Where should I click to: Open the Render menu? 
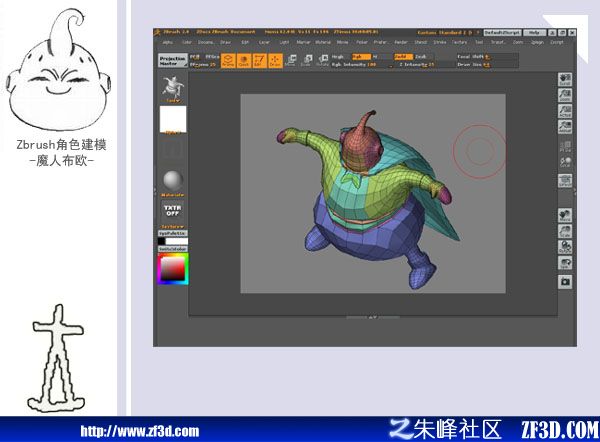pyautogui.click(x=401, y=42)
